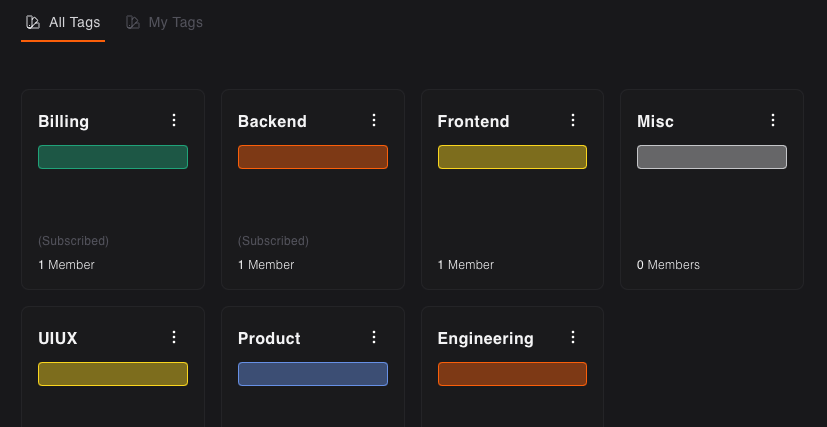Open the Frontend tag three-dot menu

click(573, 120)
